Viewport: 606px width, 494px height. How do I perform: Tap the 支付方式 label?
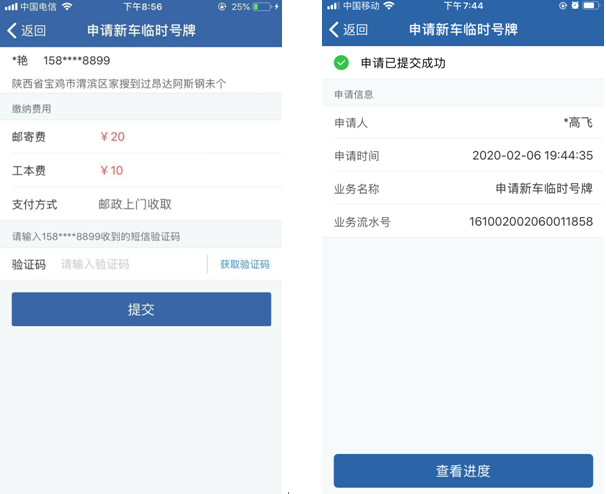click(x=34, y=204)
